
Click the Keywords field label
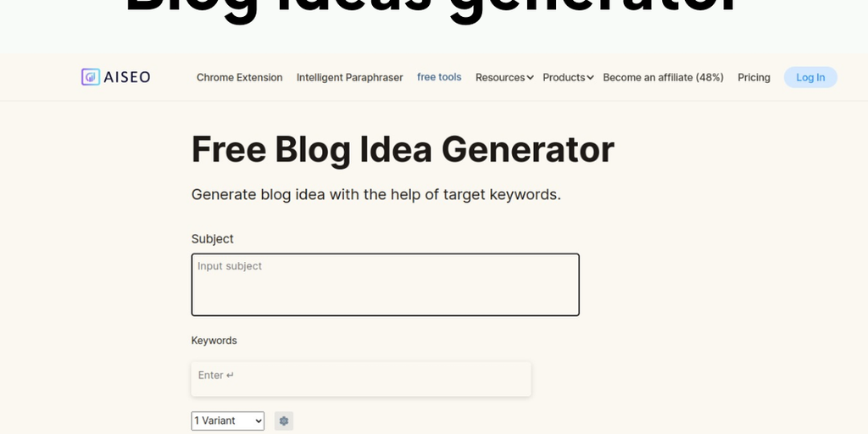tap(214, 341)
